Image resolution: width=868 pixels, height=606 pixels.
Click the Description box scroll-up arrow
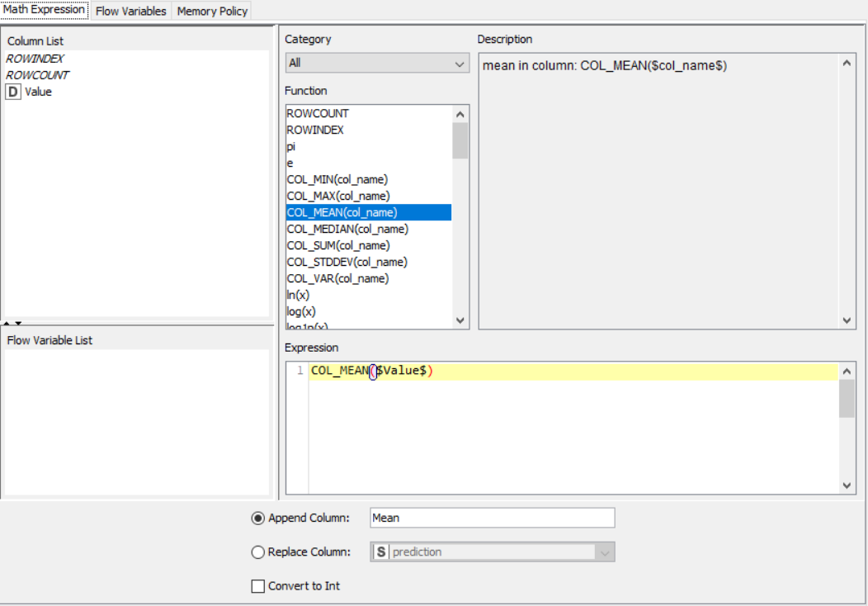(x=847, y=63)
